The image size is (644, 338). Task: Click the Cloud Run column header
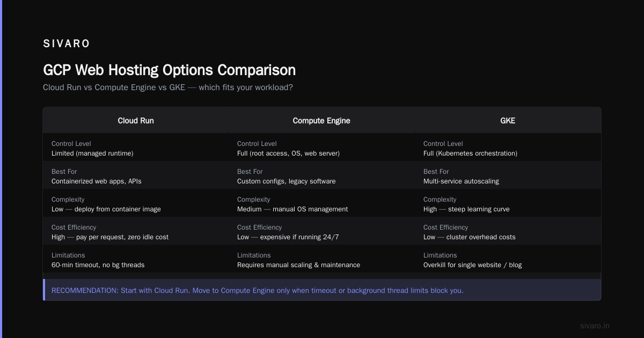tap(136, 121)
